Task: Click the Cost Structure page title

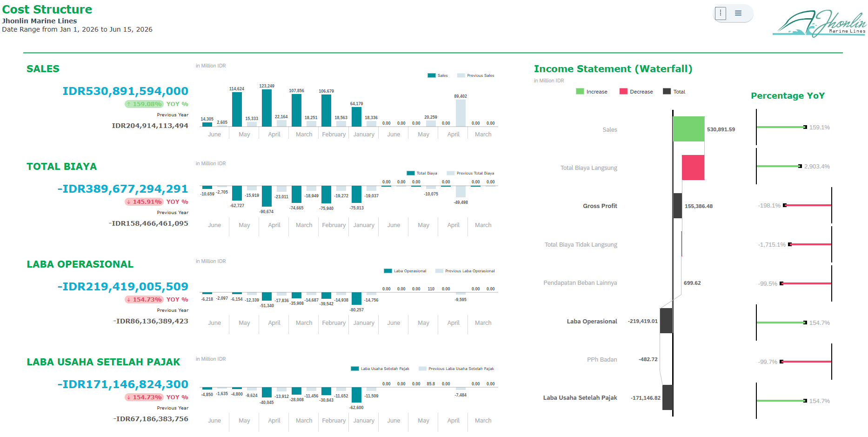Action: click(47, 9)
